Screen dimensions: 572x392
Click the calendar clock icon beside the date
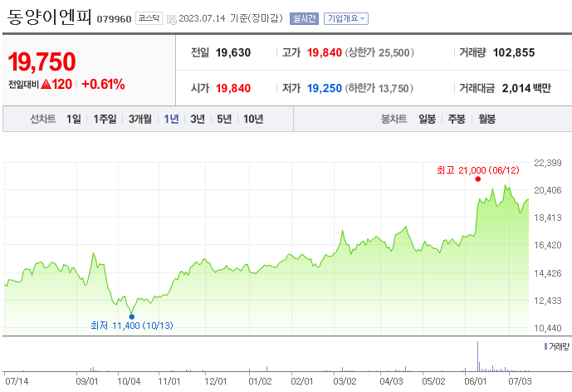[x=172, y=19]
